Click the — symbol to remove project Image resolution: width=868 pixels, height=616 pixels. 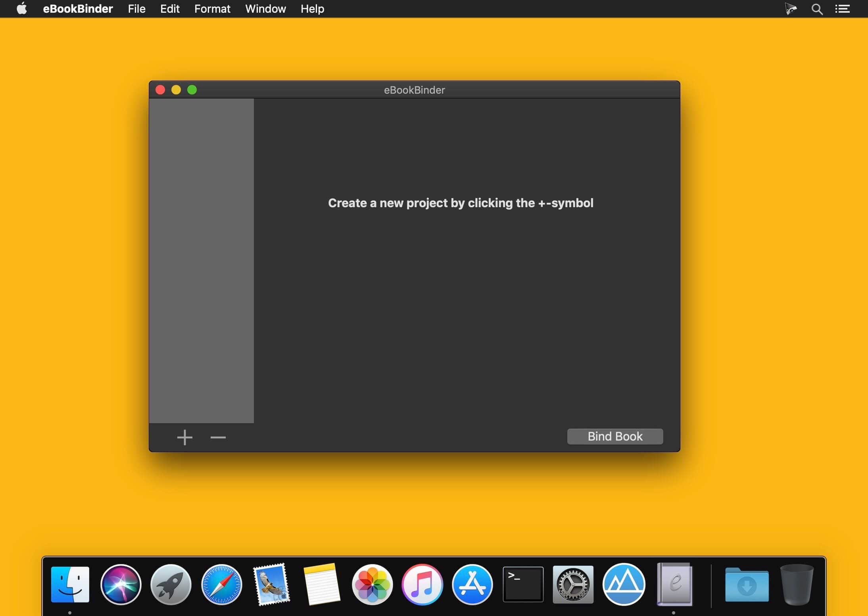coord(219,437)
